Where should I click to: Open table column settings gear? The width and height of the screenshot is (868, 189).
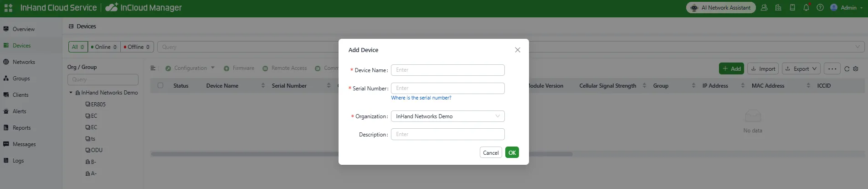[856, 69]
